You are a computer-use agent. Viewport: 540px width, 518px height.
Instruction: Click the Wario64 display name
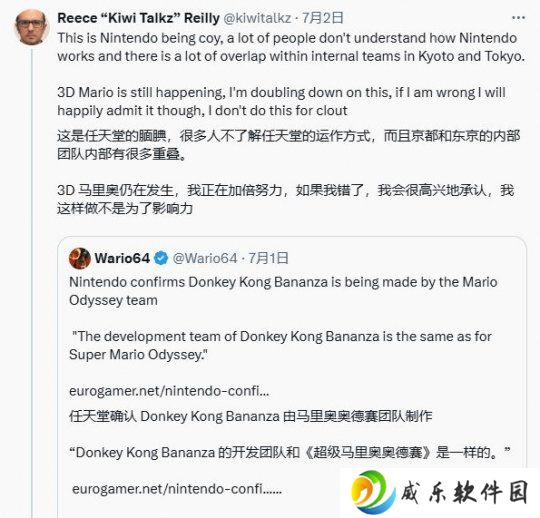coord(122,258)
